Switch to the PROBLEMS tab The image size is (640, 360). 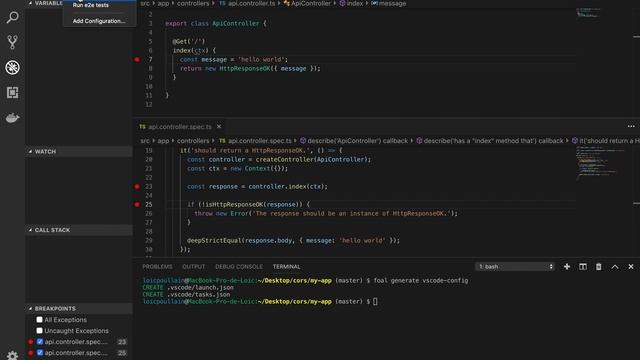point(157,267)
